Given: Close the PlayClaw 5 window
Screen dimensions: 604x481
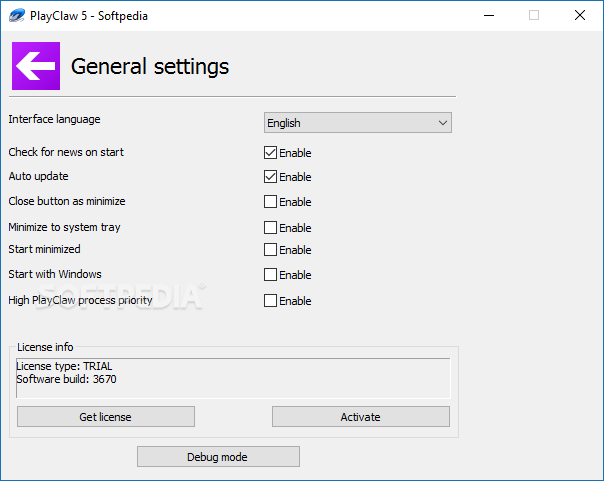Looking at the screenshot, I should point(580,15).
